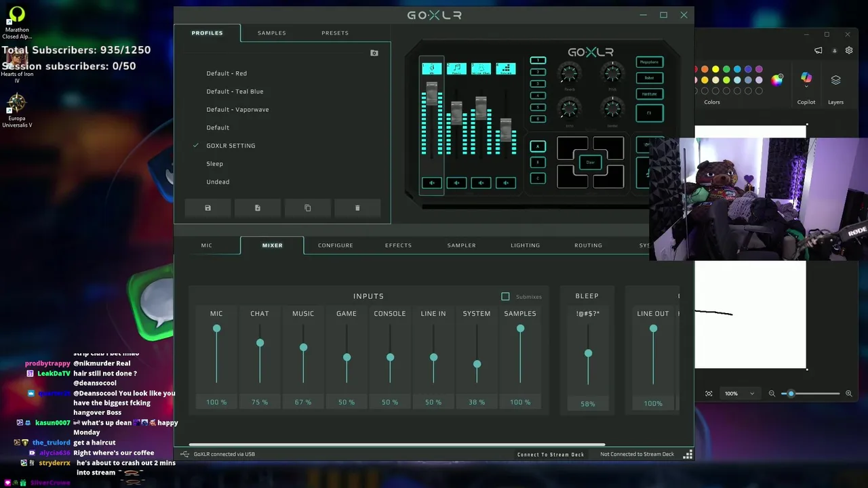
Task: Click the Echo knob on device
Action: point(570,108)
